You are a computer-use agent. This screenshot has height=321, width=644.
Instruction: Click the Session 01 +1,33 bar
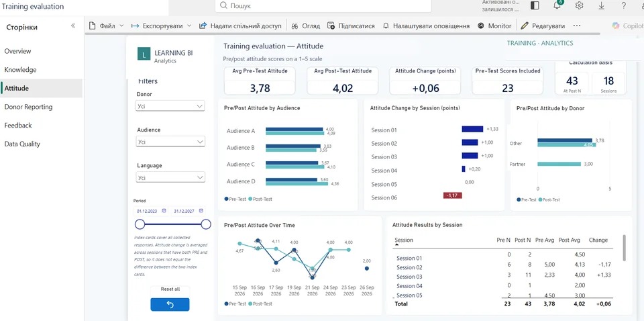(x=472, y=129)
